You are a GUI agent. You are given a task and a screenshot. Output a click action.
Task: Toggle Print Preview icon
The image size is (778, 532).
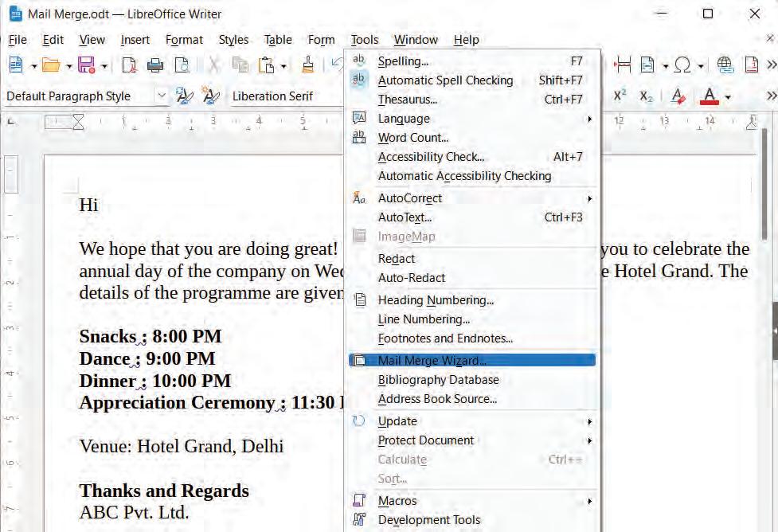[x=182, y=65]
